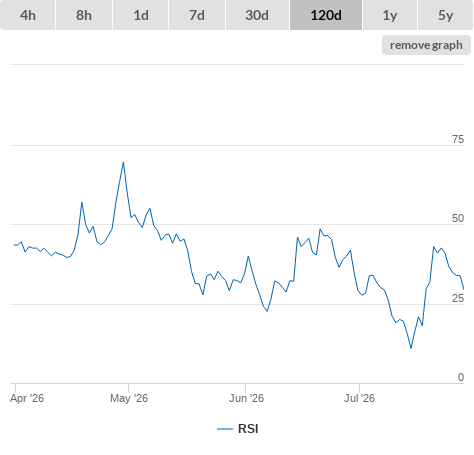Click the 25 y-axis gridline label
Image resolution: width=474 pixels, height=455 pixels.
coord(458,298)
